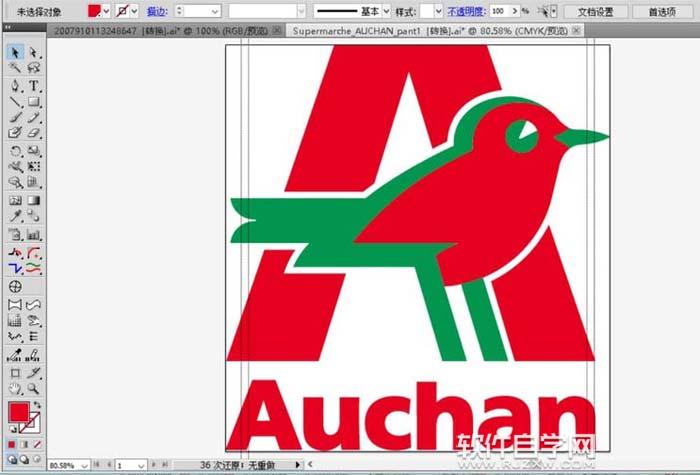The height and width of the screenshot is (475, 700).
Task: Select the Rotate tool
Action: pyautogui.click(x=15, y=151)
